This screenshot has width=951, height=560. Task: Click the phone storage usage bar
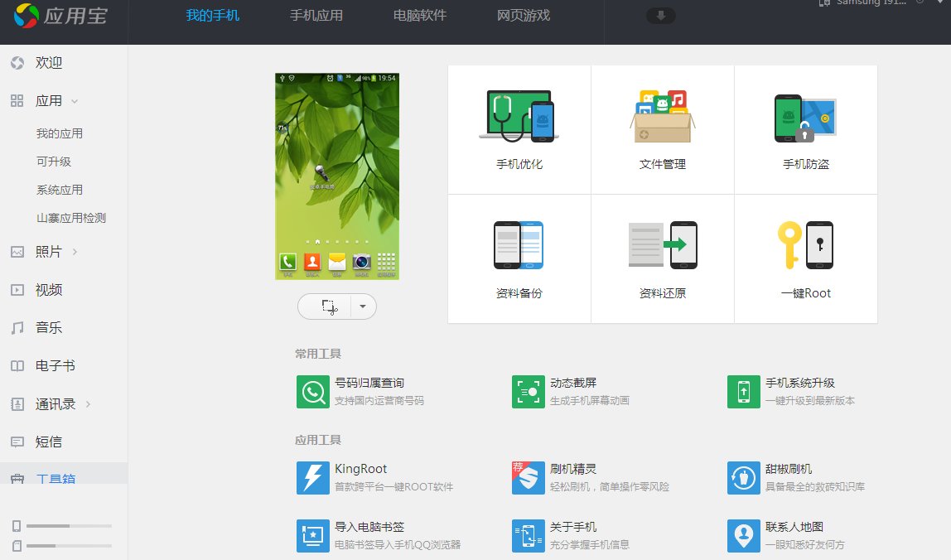(69, 526)
